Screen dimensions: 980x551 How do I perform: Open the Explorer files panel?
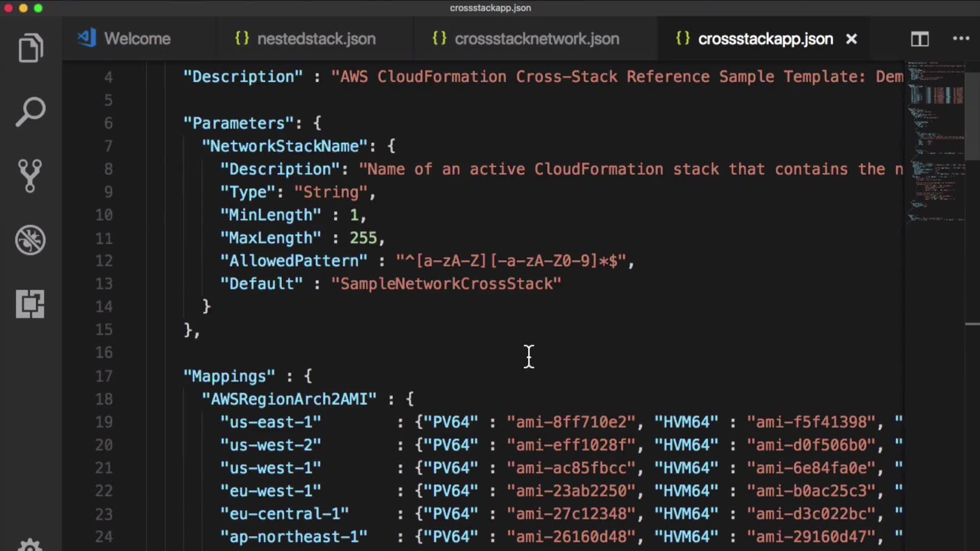(x=31, y=48)
